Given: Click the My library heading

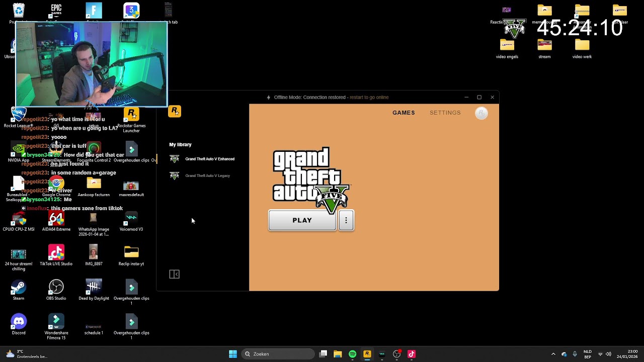Looking at the screenshot, I should tap(180, 145).
